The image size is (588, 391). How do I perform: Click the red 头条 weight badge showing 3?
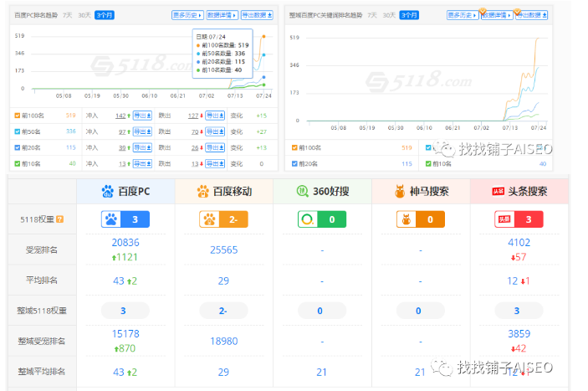click(519, 219)
